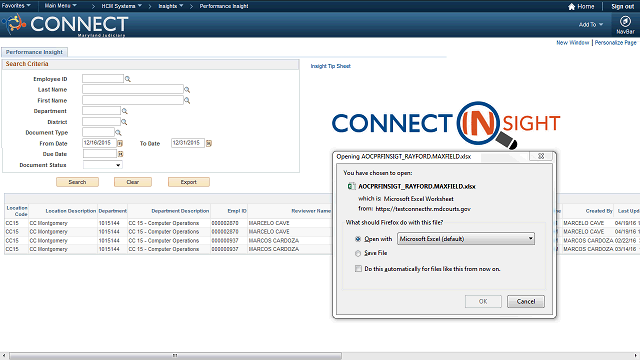Click the To Date field 12/31/2015

pyautogui.click(x=188, y=143)
